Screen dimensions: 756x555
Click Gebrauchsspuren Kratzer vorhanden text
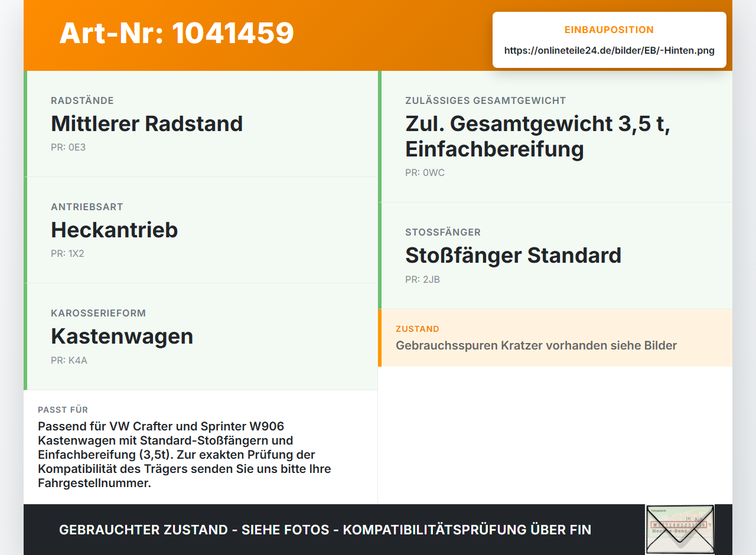(x=536, y=345)
